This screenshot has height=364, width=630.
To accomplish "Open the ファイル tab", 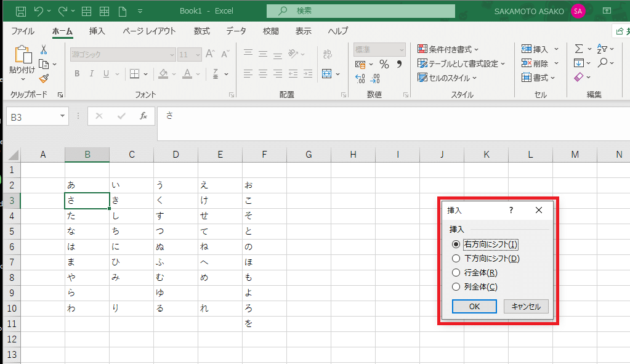I will pyautogui.click(x=23, y=31).
